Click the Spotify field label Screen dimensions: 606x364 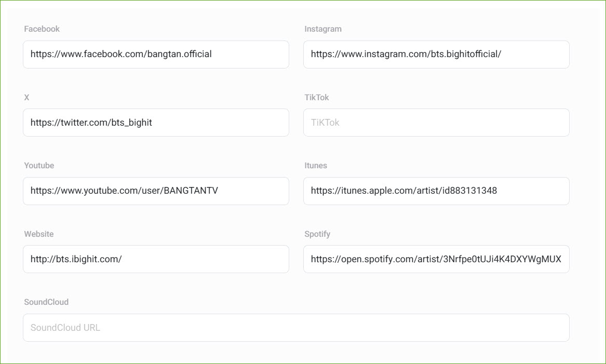click(317, 234)
